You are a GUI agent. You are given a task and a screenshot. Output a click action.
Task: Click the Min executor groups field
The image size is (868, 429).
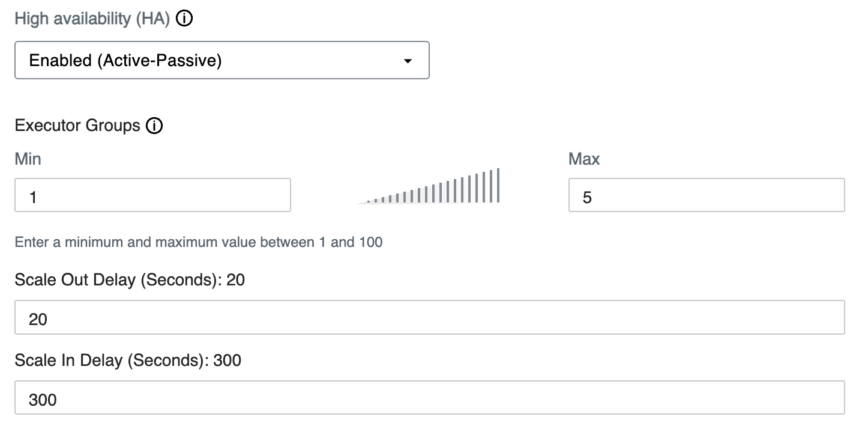point(152,195)
